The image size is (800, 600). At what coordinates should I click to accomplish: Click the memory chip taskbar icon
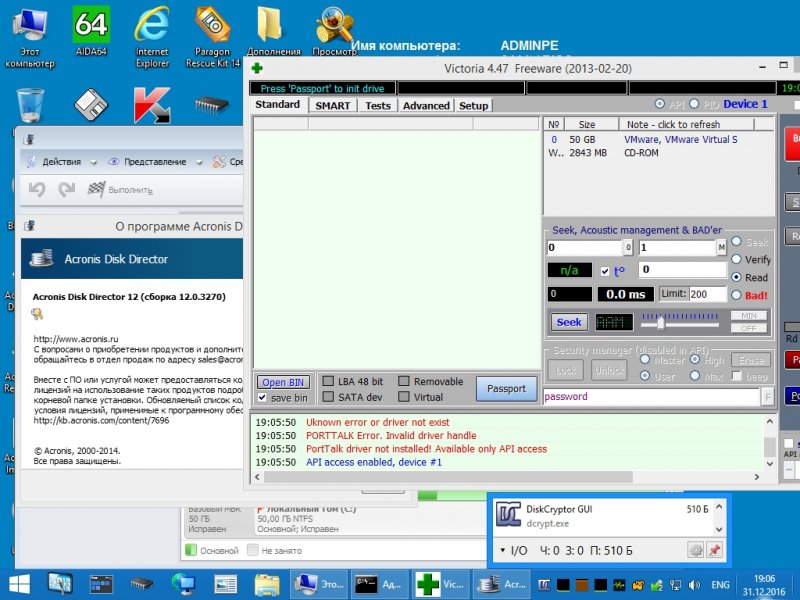click(x=141, y=584)
